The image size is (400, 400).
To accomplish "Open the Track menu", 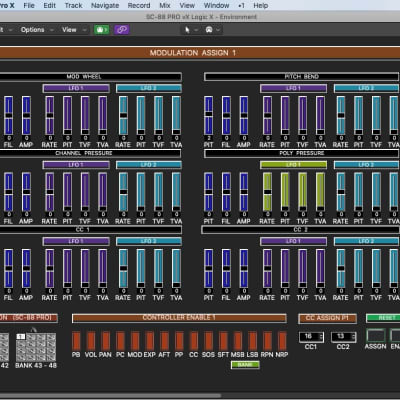I will [73, 6].
